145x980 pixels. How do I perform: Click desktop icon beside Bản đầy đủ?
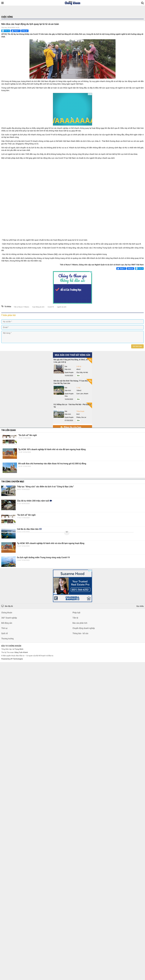click(x=2, y=606)
